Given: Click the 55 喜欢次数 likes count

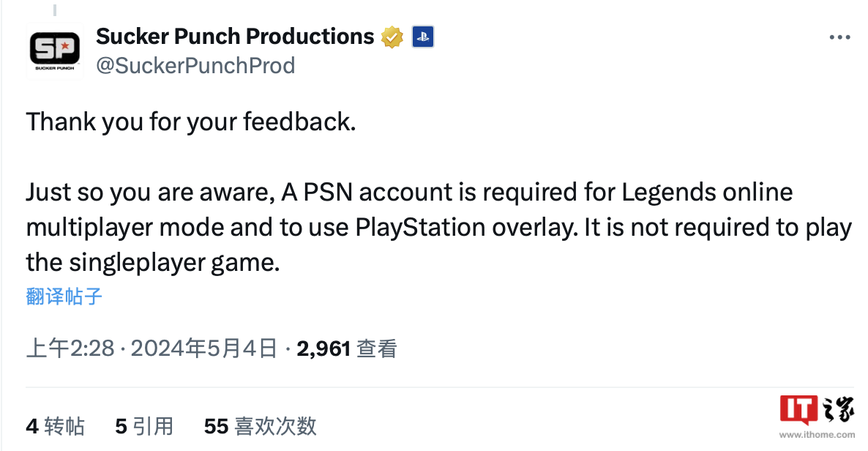Looking at the screenshot, I should [260, 426].
